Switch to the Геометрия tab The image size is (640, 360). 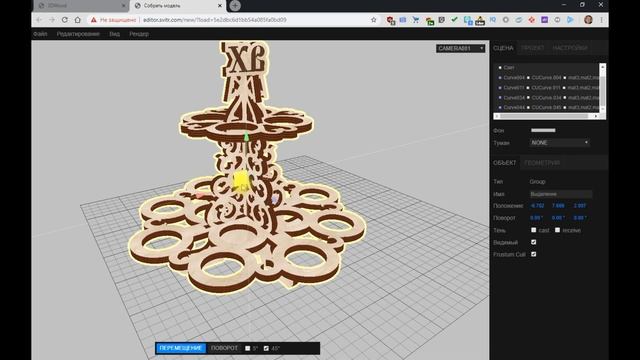tap(542, 162)
